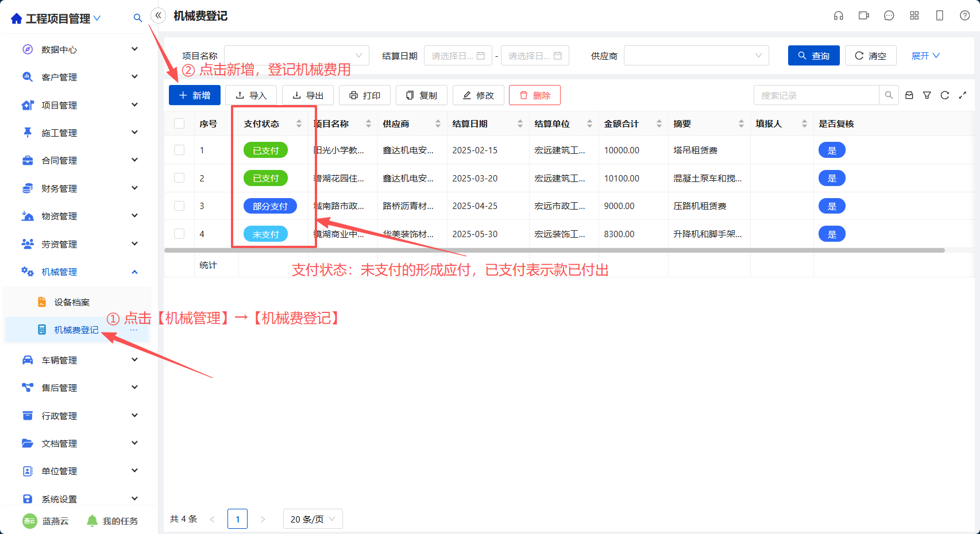Open the 供应商 filter dropdown
980x534 pixels.
696,56
